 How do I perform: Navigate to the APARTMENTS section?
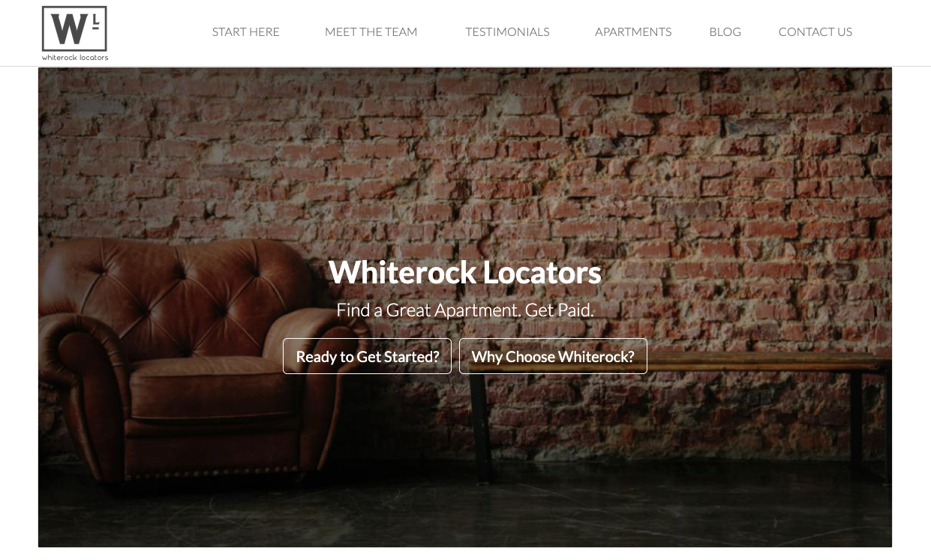click(x=633, y=31)
